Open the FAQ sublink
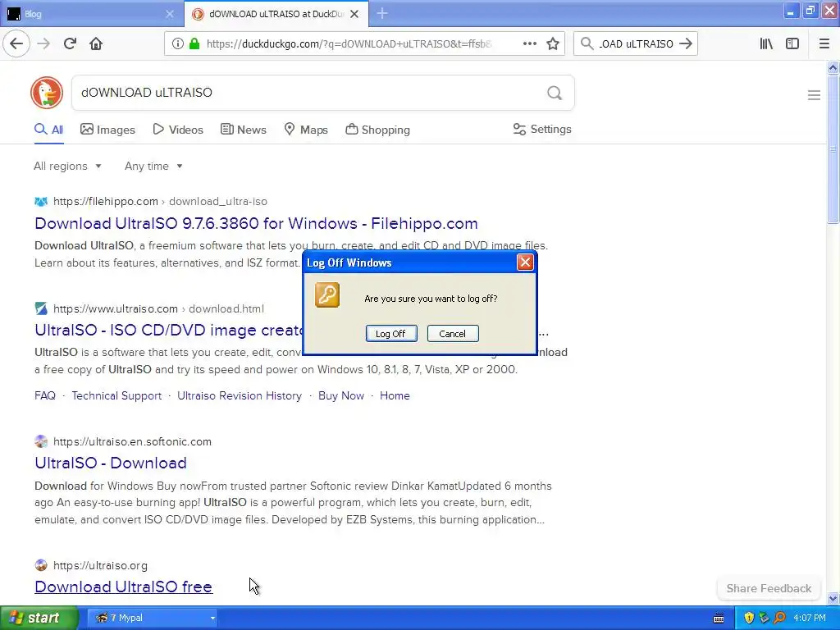The width and height of the screenshot is (840, 630). click(45, 395)
